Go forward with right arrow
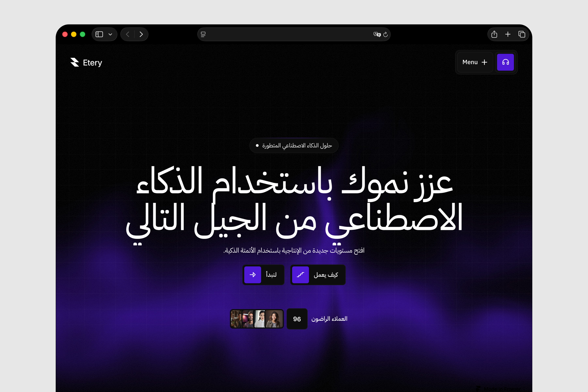Viewport: 588px width, 392px height. pyautogui.click(x=141, y=34)
